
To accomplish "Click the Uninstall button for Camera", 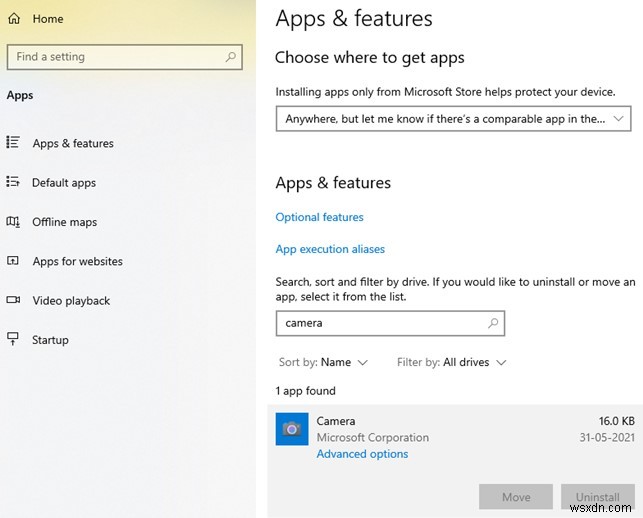I will 597,497.
